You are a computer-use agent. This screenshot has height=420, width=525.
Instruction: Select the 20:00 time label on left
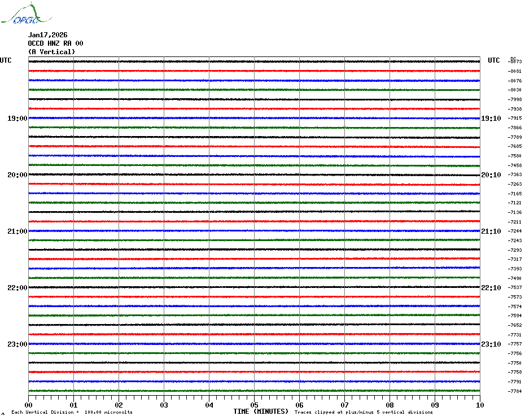coord(17,175)
